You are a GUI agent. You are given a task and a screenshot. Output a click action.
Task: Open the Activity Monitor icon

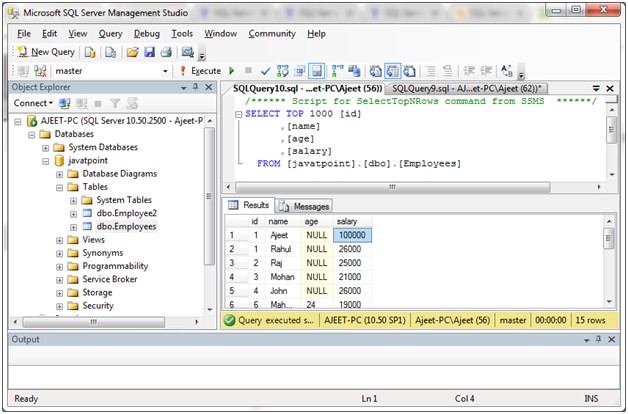[187, 52]
